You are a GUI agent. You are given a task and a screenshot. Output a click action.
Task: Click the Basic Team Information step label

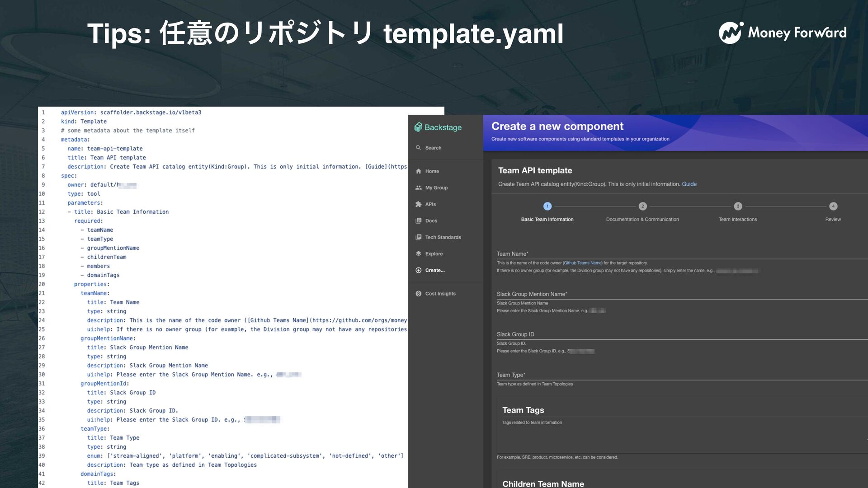(547, 220)
